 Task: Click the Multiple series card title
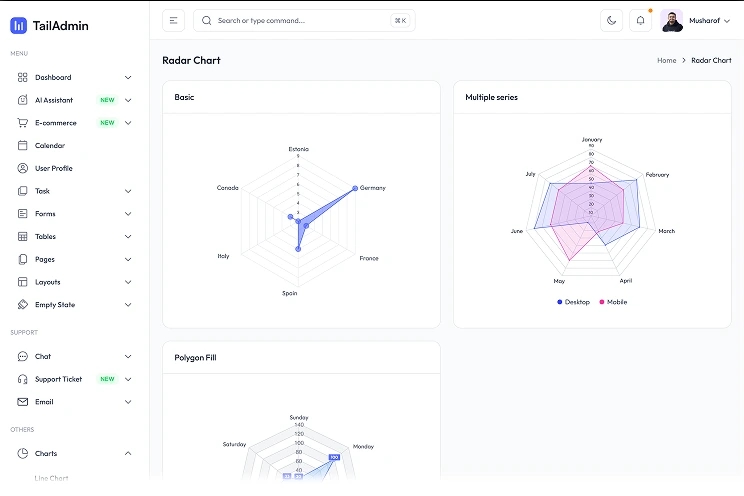pos(491,97)
